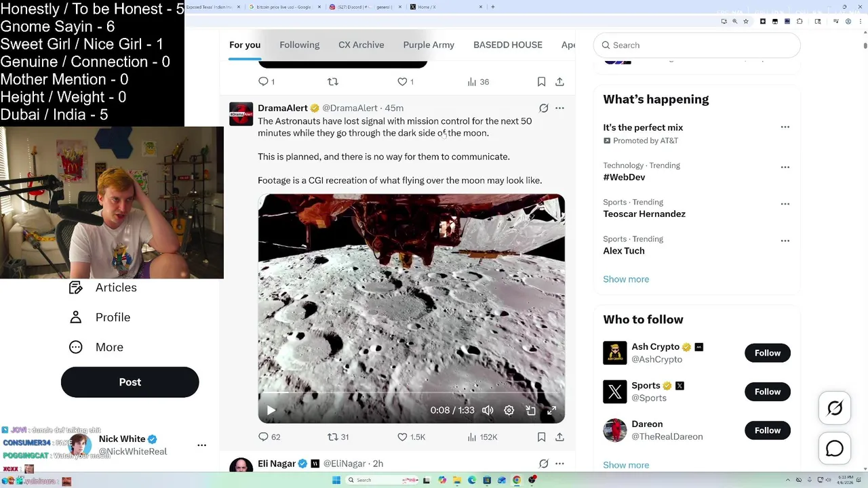Image resolution: width=868 pixels, height=488 pixels.
Task: Open the CX Archive tab
Action: pyautogui.click(x=361, y=45)
